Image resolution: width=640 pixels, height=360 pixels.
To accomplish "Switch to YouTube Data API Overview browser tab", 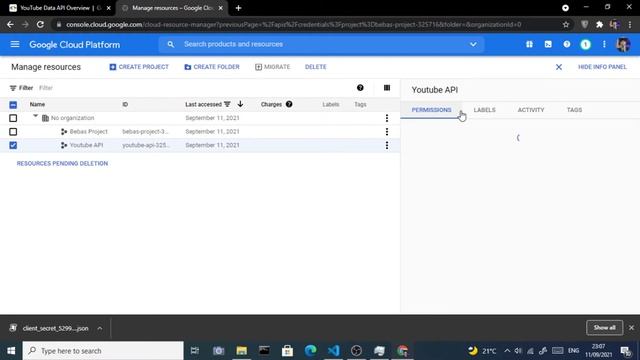I will click(x=58, y=8).
